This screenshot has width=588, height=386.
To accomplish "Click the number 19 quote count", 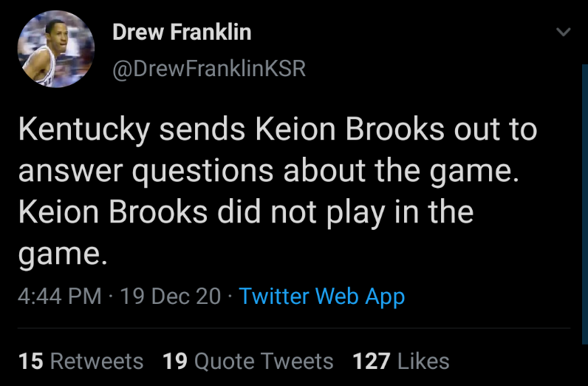I will (174, 361).
